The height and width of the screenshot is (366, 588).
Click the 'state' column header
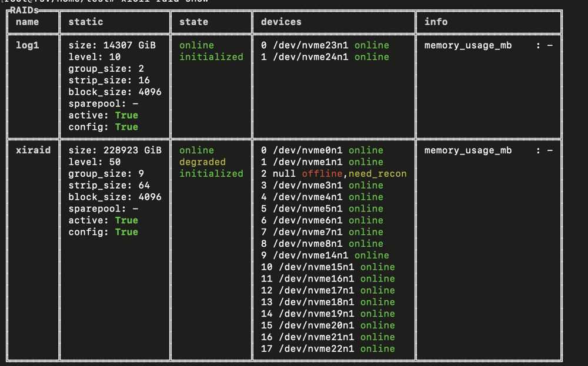coord(193,22)
